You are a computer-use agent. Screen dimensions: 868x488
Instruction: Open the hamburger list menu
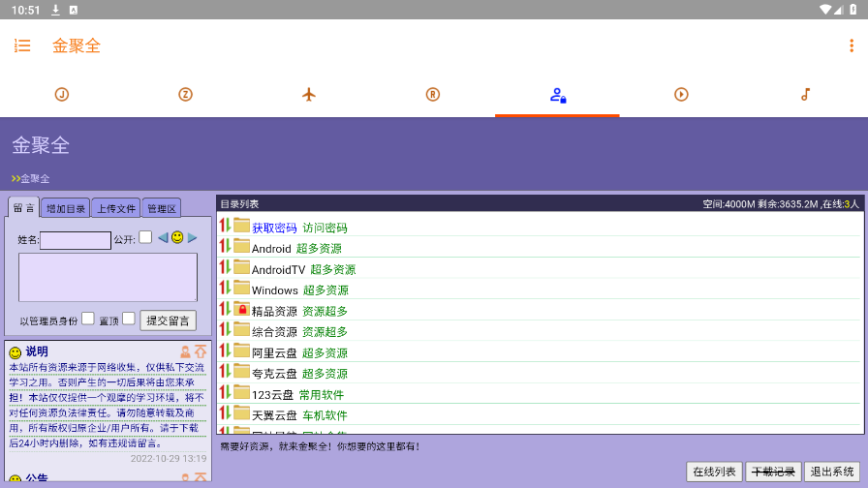[x=22, y=46]
